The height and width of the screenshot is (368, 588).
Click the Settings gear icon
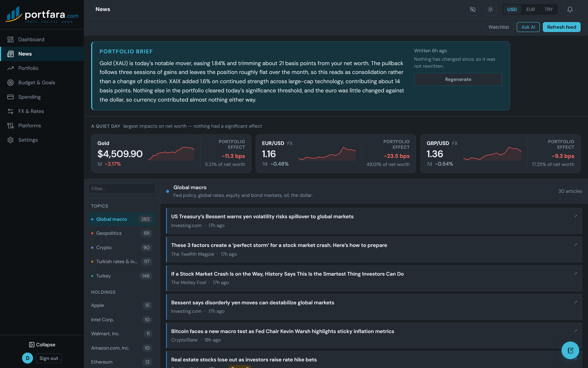click(10, 140)
